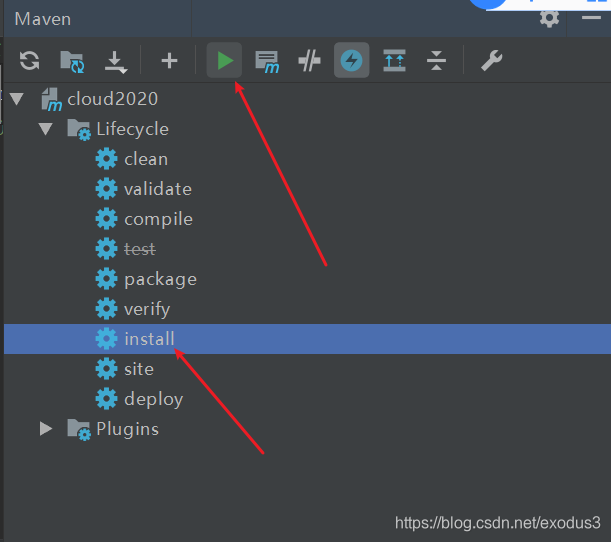
Task: Collapse the cloud2020 project node
Action: point(17,99)
